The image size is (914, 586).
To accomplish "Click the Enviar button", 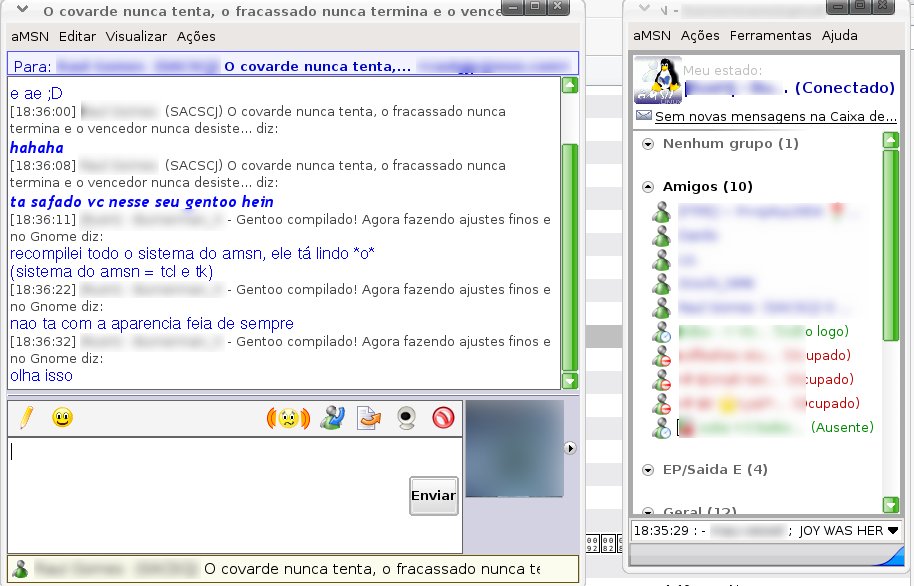I will pos(434,496).
